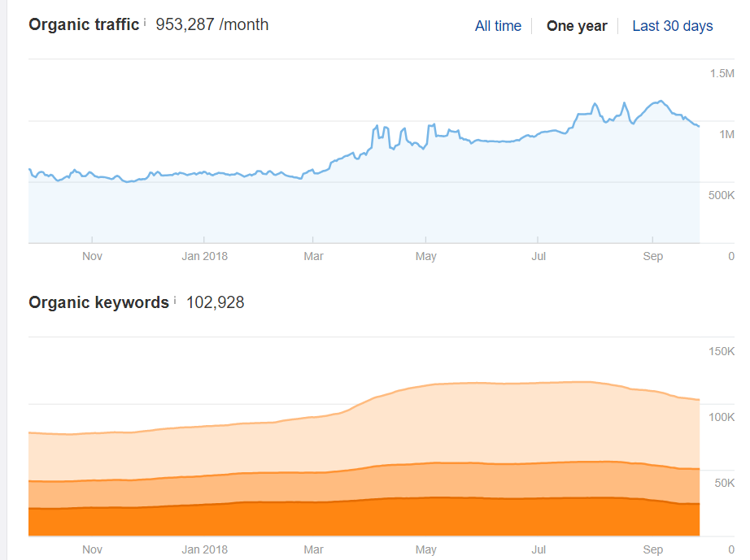Click the 102,928 organic keywords value
750x560 pixels.
click(216, 302)
